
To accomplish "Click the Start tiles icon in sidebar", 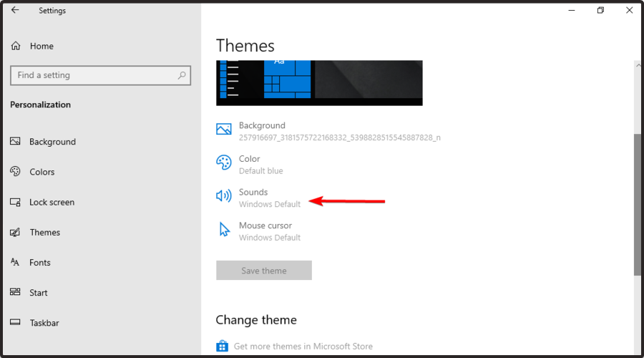I will tap(15, 292).
